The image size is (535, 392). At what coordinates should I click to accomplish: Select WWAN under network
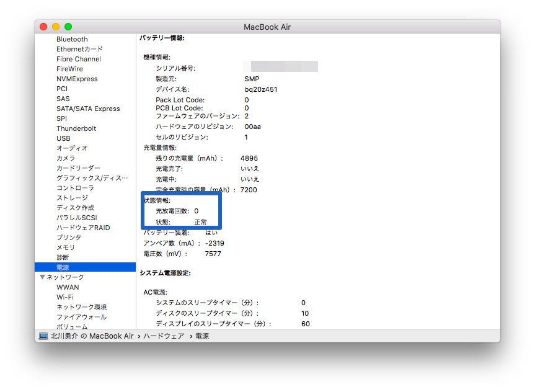pos(68,287)
